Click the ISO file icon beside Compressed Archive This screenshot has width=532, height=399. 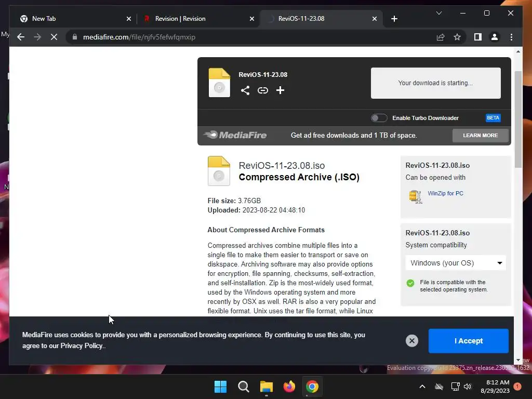click(219, 170)
